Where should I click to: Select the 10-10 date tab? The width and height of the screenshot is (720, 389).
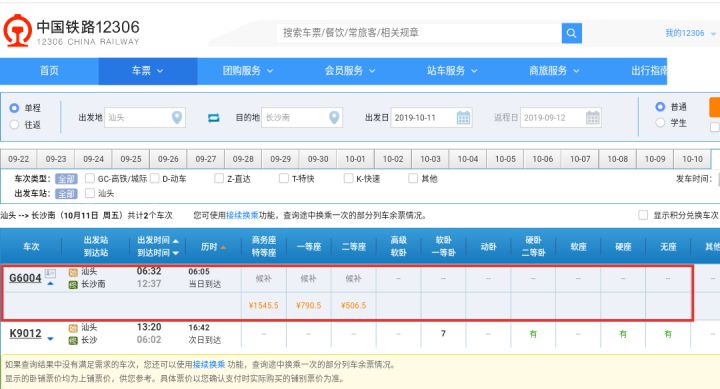[692, 159]
